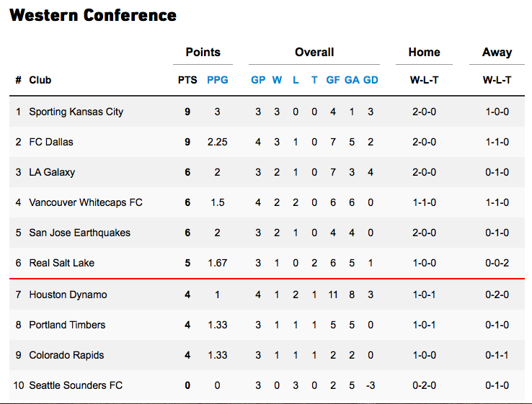This screenshot has height=404, width=532.
Task: Sort the table by the PPG column header
Action: (217, 80)
